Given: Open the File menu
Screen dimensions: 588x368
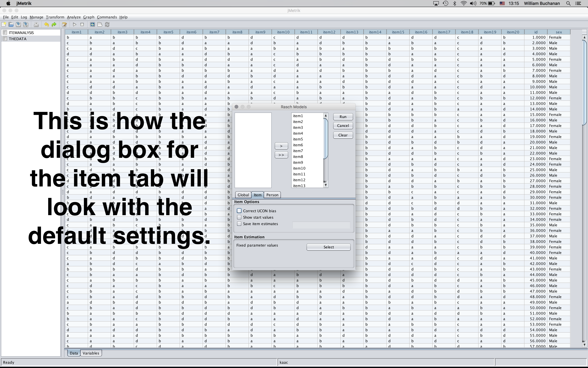Looking at the screenshot, I should (6, 17).
